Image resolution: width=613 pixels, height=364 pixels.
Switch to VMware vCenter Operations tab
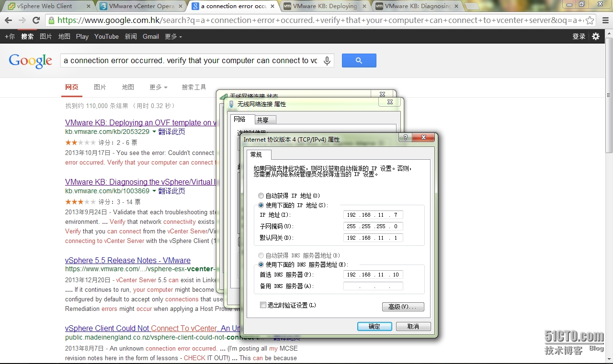(x=141, y=6)
